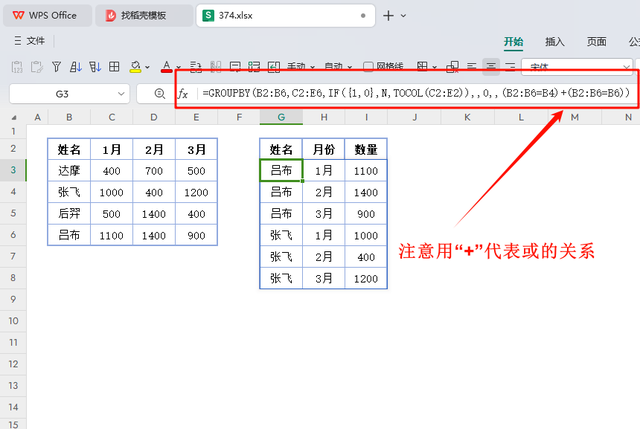Click the insert row arrow icon
Image resolution: width=640 pixels, height=429 pixels.
click(273, 67)
